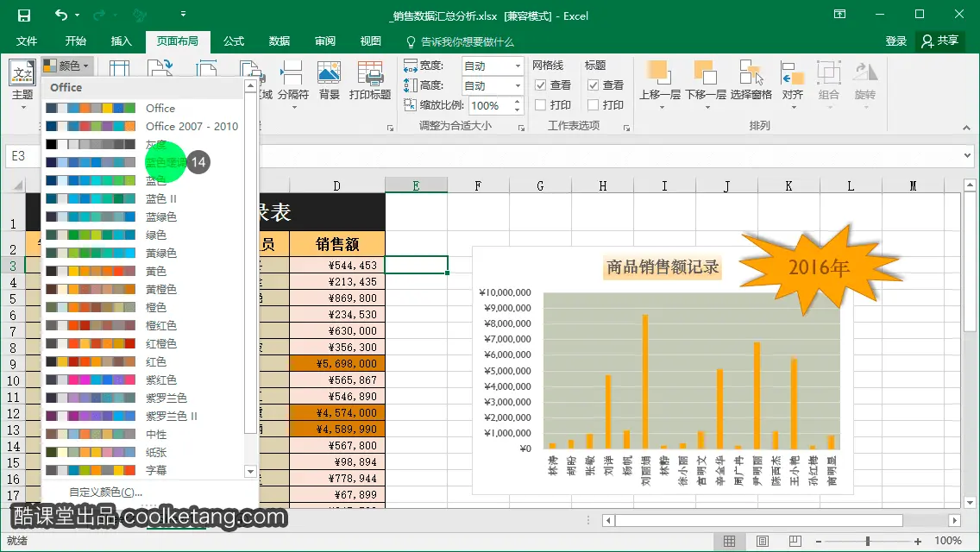Click the scale (缩放比例) 100% field
The width and height of the screenshot is (980, 552).
490,105
